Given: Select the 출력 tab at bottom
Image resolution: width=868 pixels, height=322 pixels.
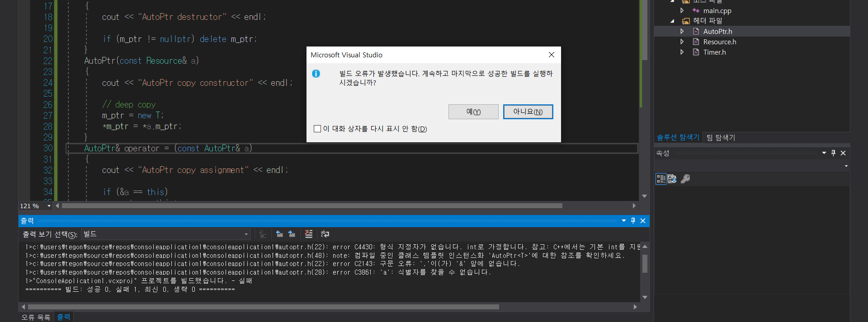Looking at the screenshot, I should point(64,317).
